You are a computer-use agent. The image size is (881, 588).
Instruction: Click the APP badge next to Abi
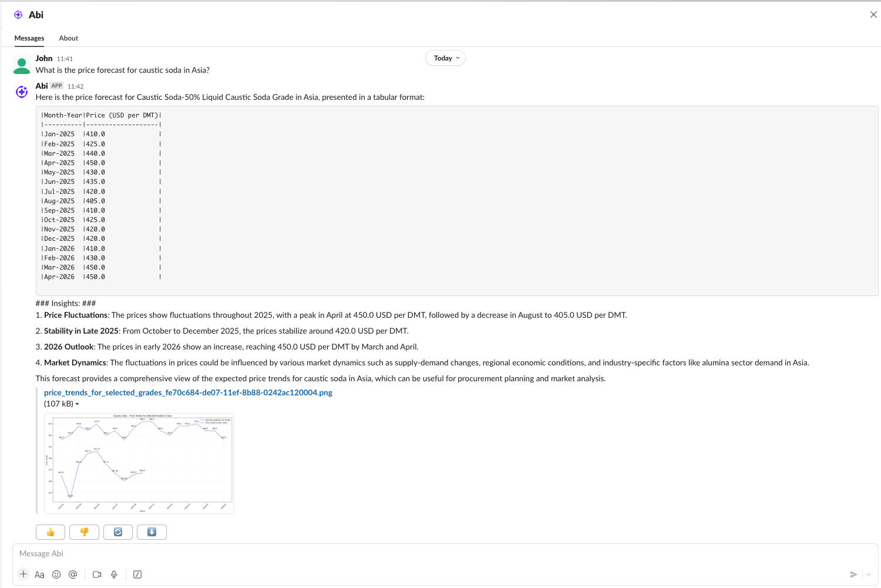point(56,86)
